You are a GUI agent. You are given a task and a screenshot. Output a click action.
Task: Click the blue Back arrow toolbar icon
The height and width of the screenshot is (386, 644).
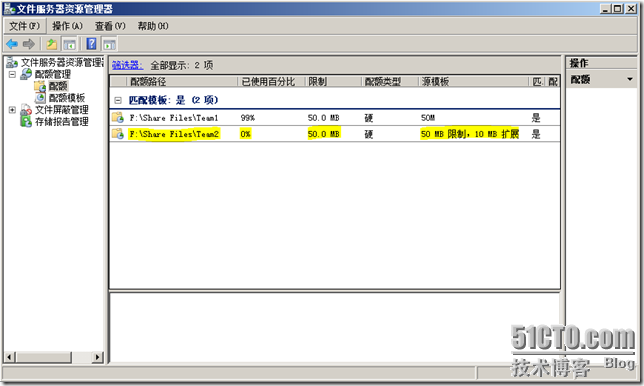(12, 44)
